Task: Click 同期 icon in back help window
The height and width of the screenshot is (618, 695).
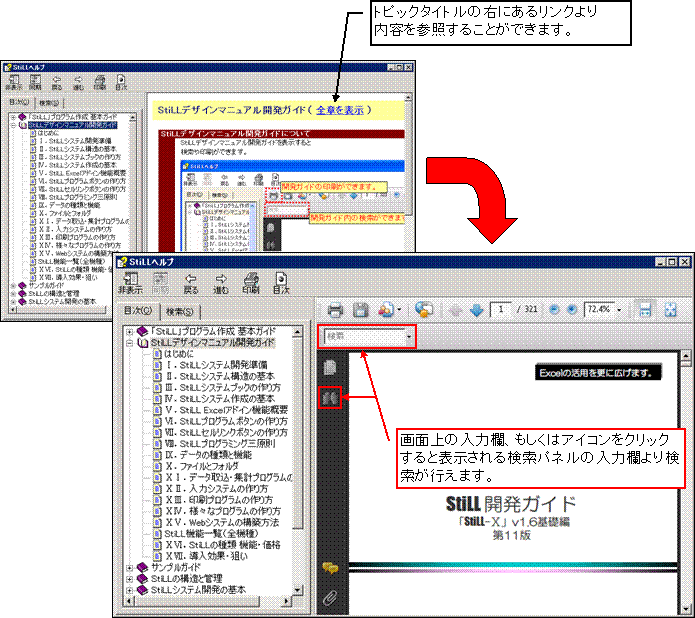Action: pos(35,83)
